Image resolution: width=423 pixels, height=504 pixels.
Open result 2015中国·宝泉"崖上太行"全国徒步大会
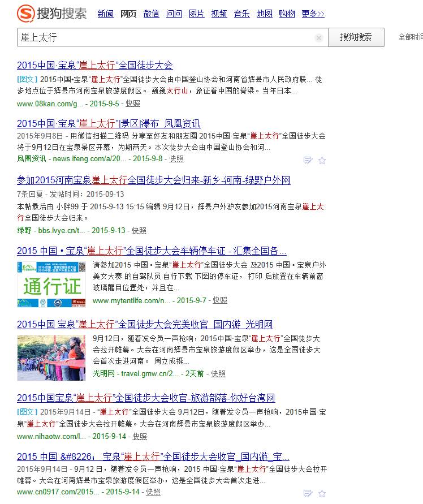95,65
